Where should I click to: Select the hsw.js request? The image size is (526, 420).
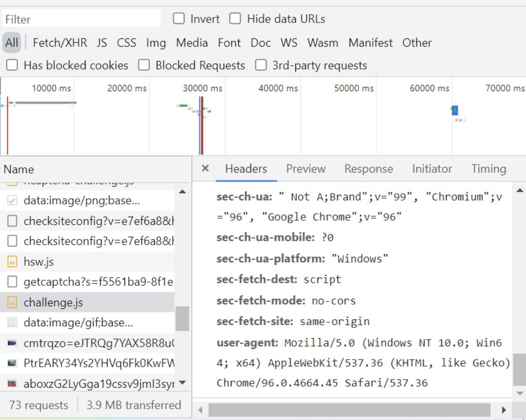pyautogui.click(x=87, y=261)
